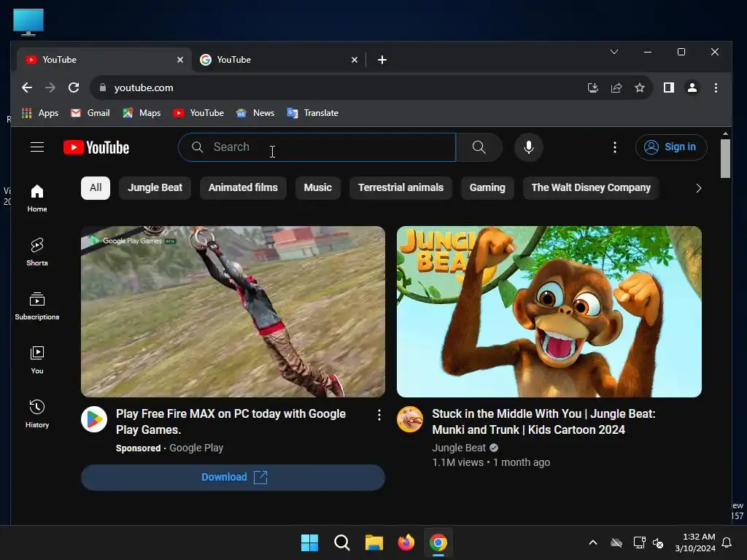Open Shorts in the sidebar
747x560 pixels.
36,252
